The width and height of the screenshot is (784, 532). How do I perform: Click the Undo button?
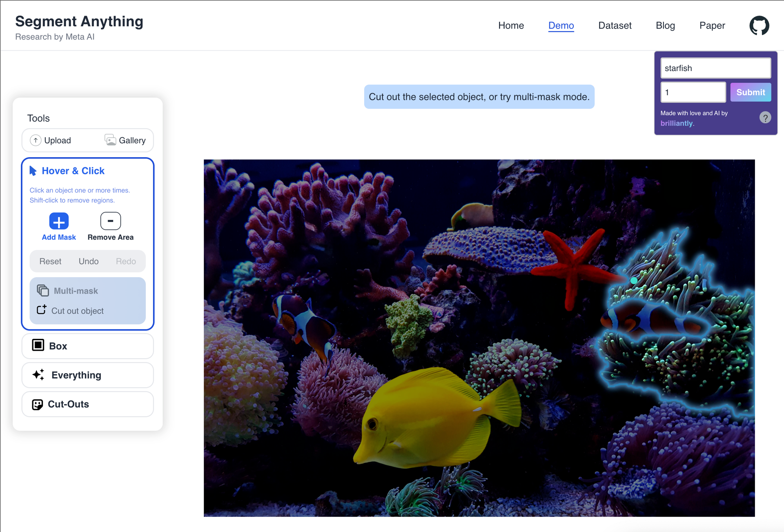tap(89, 261)
